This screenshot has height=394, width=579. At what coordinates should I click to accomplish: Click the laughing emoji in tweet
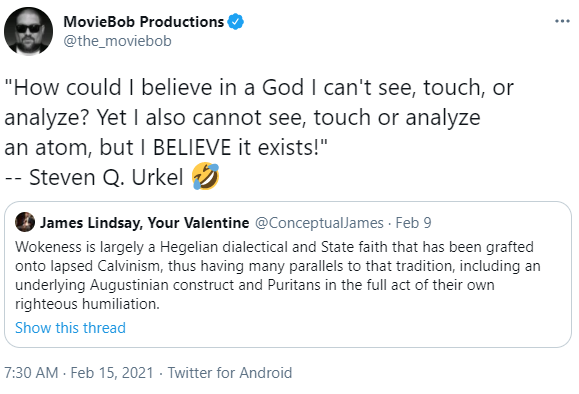click(206, 176)
